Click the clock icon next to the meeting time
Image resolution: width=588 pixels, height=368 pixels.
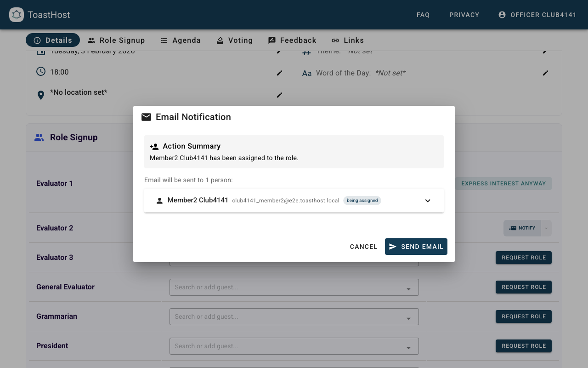[x=40, y=71]
